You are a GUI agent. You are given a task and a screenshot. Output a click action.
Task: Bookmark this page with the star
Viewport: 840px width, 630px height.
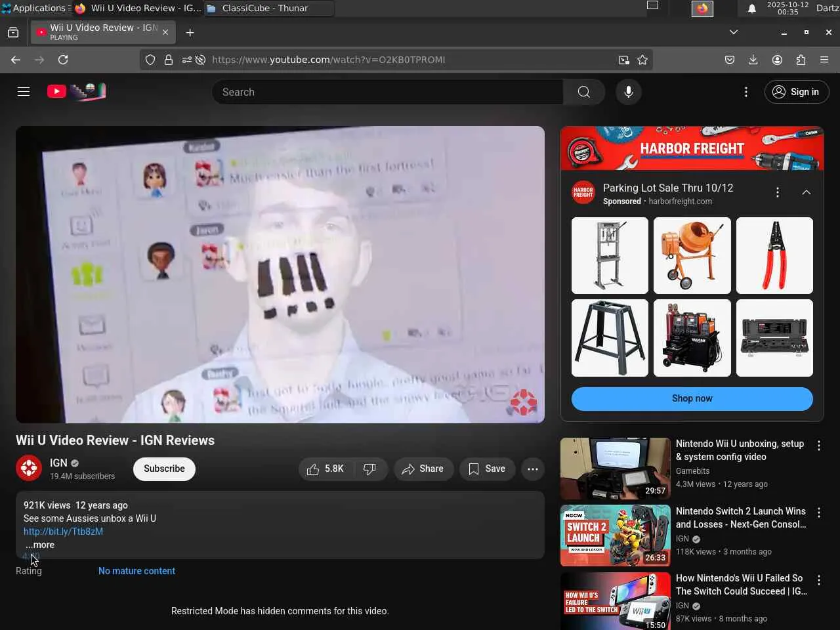pos(642,60)
